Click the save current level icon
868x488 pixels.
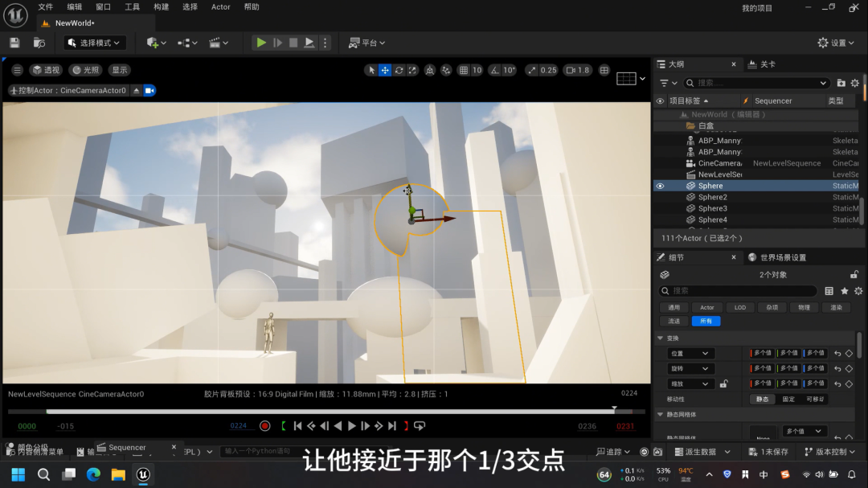[x=14, y=43]
